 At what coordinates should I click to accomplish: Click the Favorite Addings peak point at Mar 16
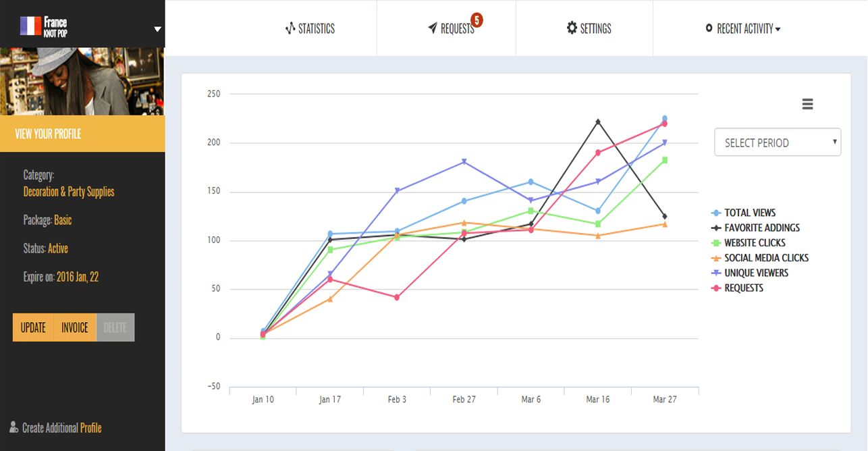pyautogui.click(x=598, y=122)
